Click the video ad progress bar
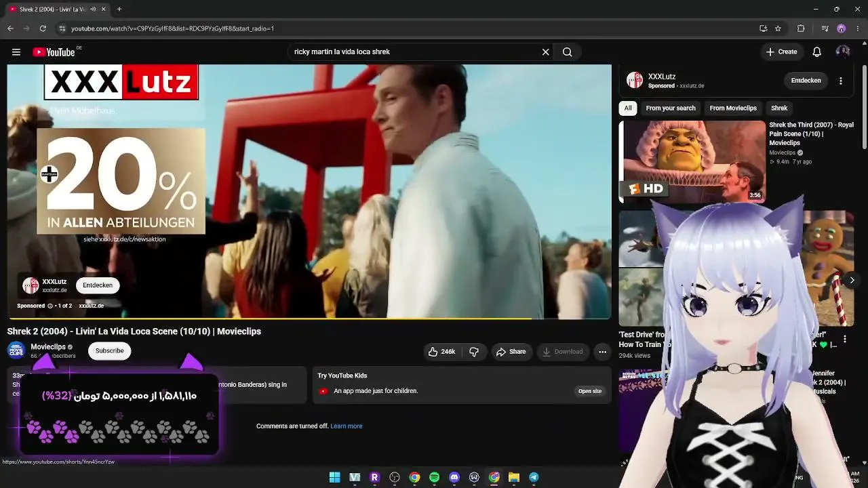This screenshot has height=488, width=868. point(309,318)
